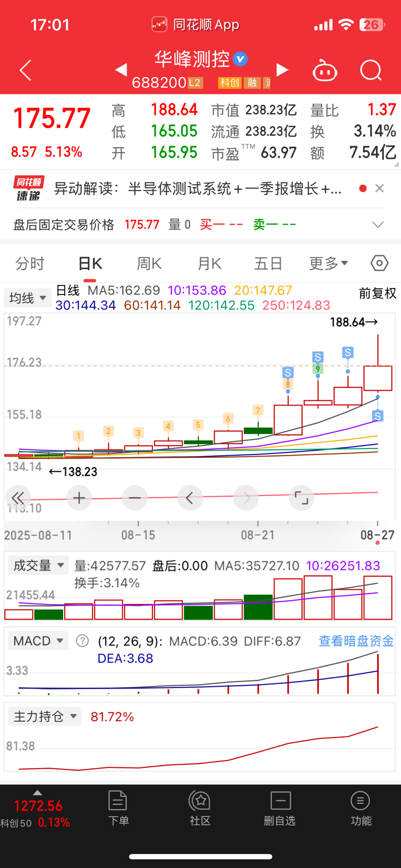Open the 主力持仓 indicator dropdown

pyautogui.click(x=45, y=716)
